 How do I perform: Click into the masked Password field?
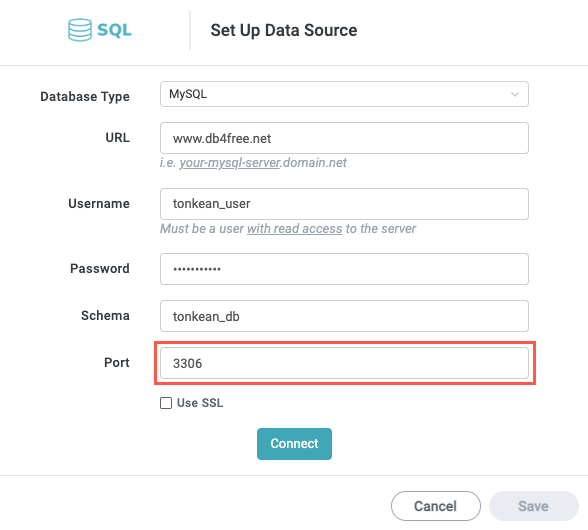point(344,269)
